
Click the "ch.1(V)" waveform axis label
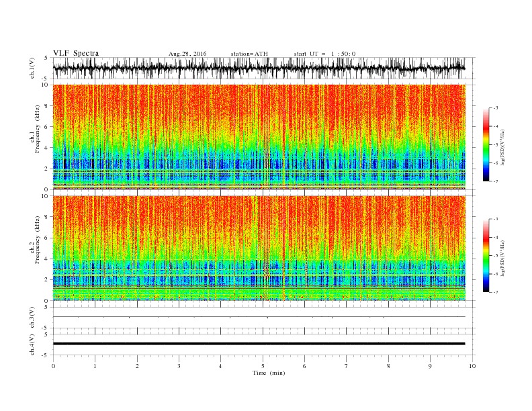[x=32, y=68]
